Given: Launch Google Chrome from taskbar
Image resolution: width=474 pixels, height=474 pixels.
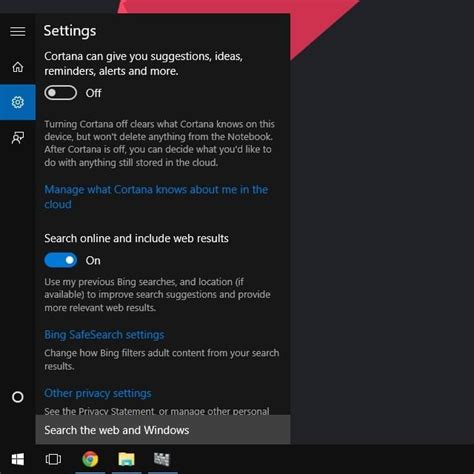Looking at the screenshot, I should (90, 459).
